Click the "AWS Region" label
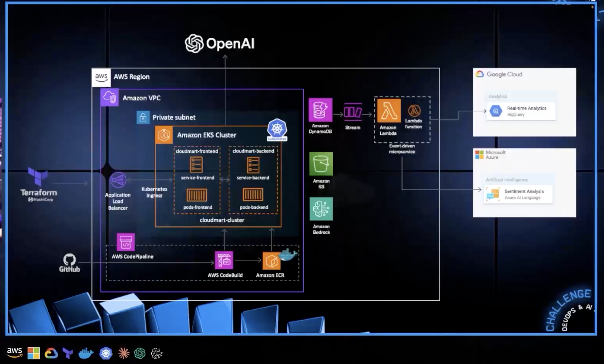Viewport: 604px width, 364px height. (x=132, y=77)
